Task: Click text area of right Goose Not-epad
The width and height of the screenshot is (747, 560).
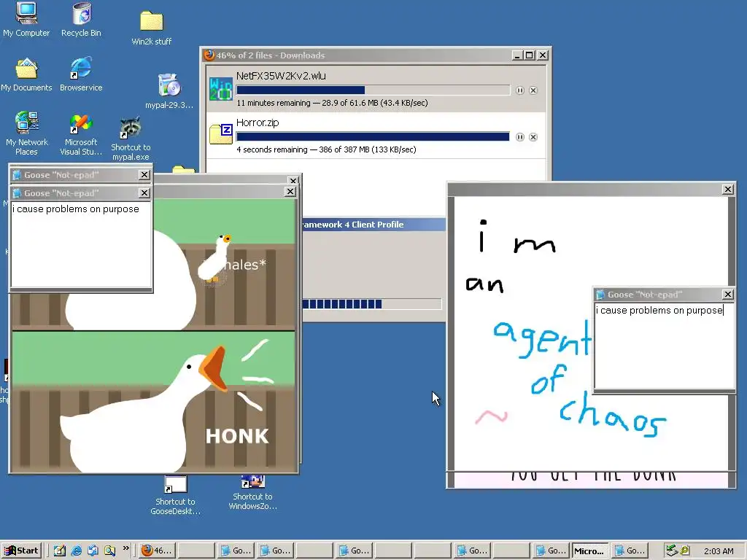Action: coord(665,346)
